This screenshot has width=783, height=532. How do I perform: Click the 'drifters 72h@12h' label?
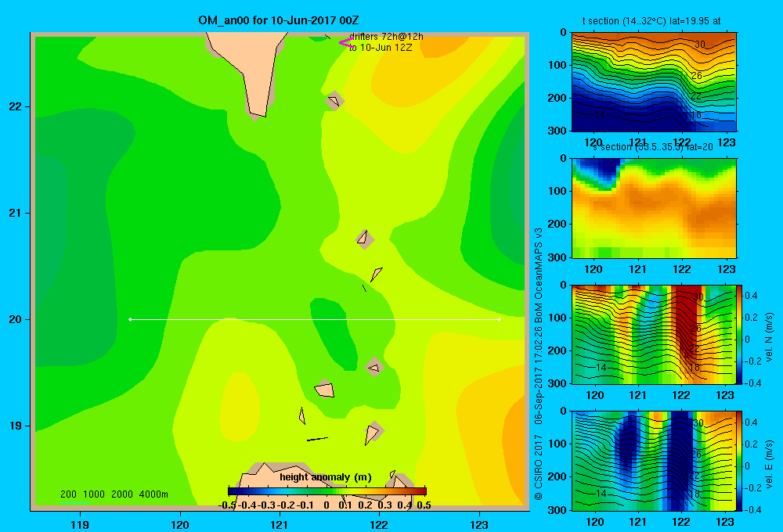point(386,37)
